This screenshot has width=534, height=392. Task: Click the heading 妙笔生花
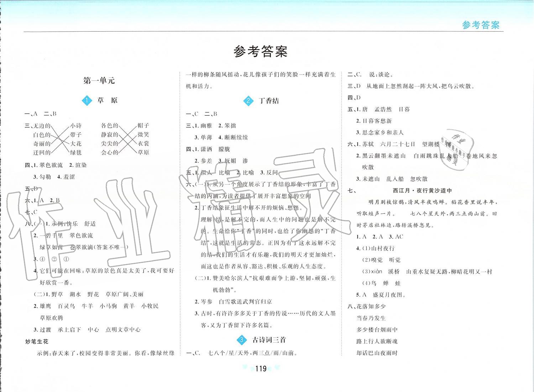point(37,341)
